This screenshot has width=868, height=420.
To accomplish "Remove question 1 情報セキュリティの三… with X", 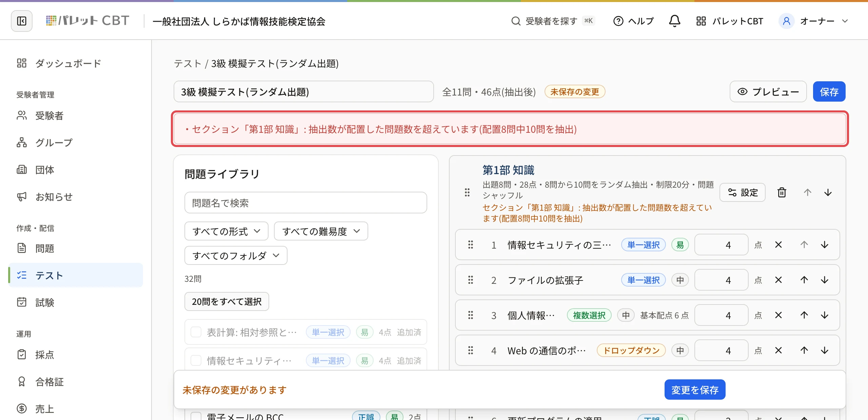I will click(x=778, y=245).
